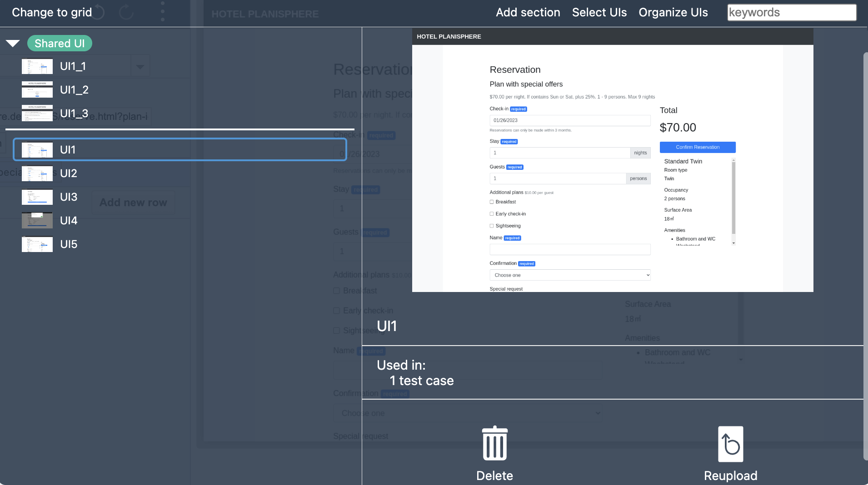The height and width of the screenshot is (485, 868).
Task: Select the UI1_3 item
Action: [74, 114]
